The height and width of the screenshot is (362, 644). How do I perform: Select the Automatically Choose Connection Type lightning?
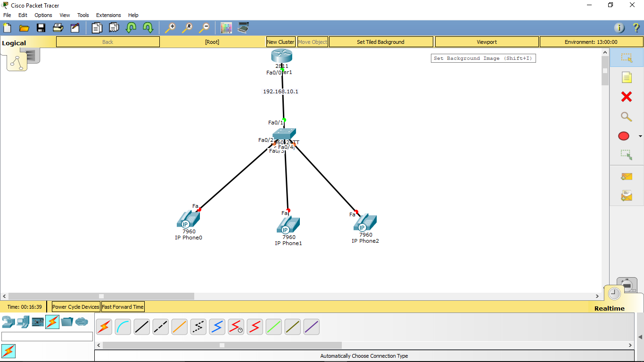click(104, 327)
